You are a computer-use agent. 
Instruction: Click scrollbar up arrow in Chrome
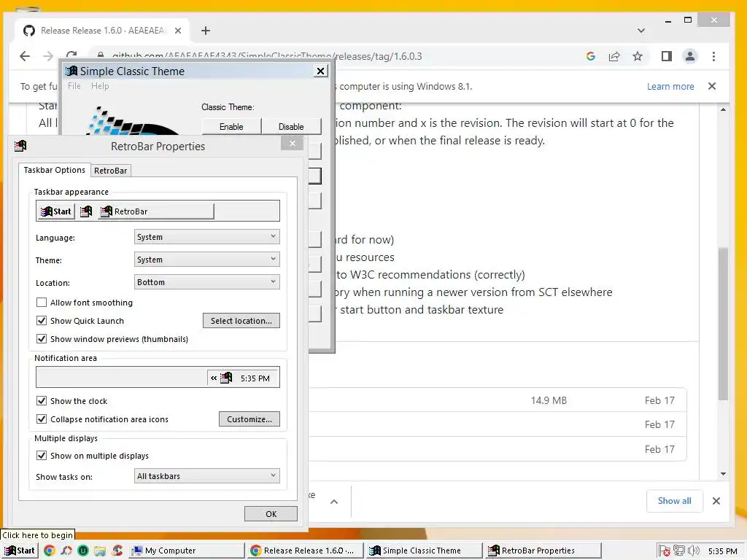[x=723, y=109]
